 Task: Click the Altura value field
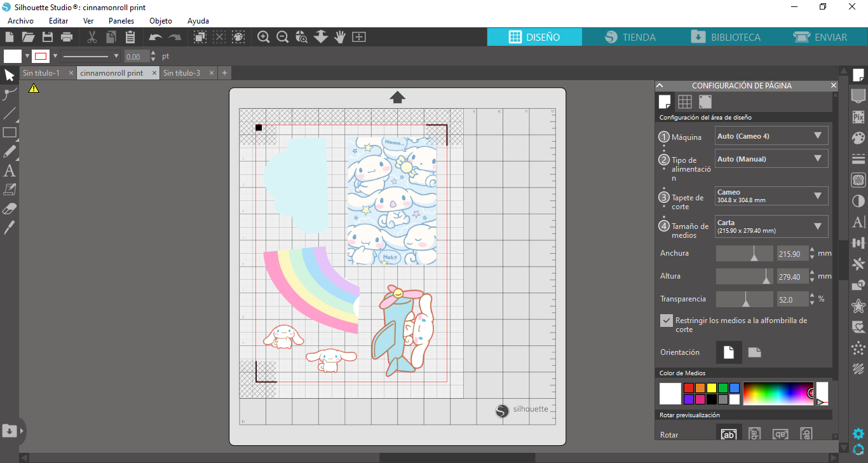pyautogui.click(x=792, y=277)
